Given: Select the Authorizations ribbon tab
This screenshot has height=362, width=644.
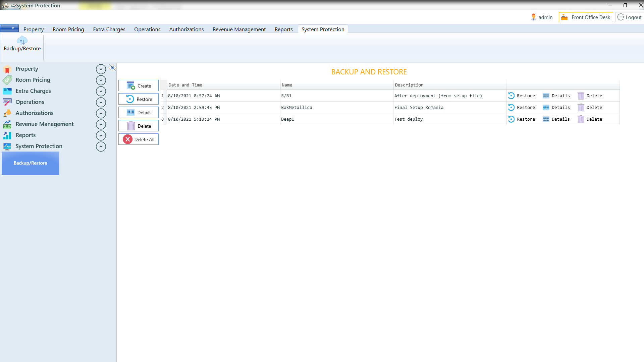Looking at the screenshot, I should (x=186, y=29).
